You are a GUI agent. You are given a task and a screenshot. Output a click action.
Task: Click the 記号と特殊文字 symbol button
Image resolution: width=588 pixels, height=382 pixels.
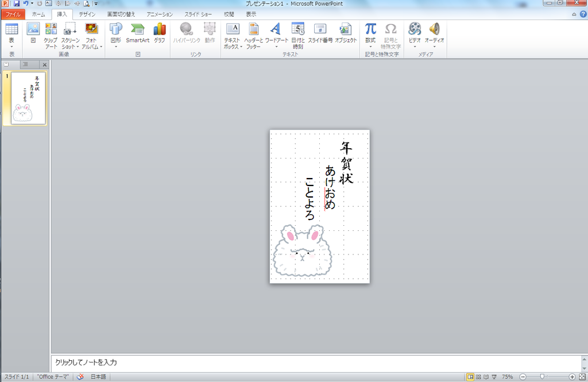point(390,35)
